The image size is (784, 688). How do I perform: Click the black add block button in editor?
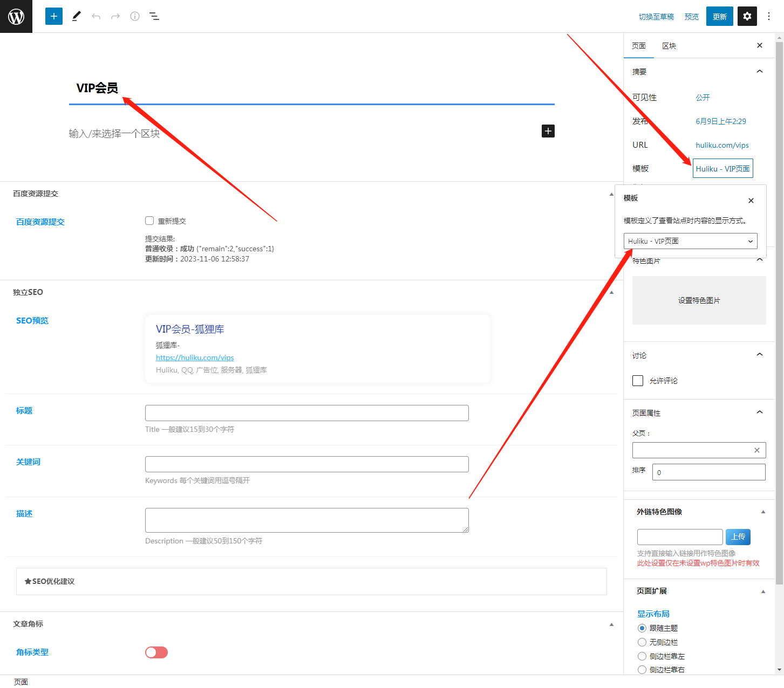click(x=548, y=131)
